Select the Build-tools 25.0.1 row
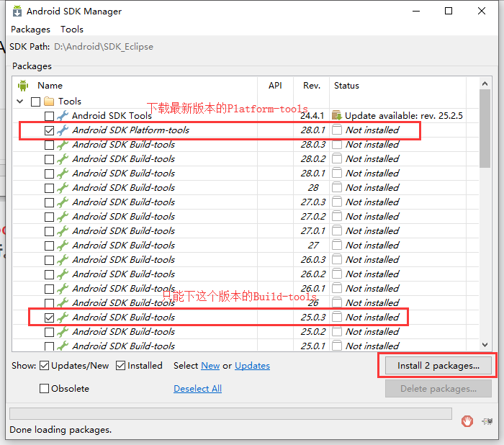Viewport: 504px width, 445px height. click(246, 346)
